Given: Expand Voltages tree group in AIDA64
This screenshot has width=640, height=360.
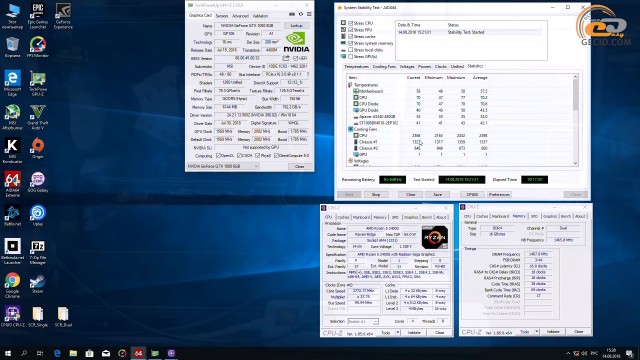Looking at the screenshot, I should 350,161.
